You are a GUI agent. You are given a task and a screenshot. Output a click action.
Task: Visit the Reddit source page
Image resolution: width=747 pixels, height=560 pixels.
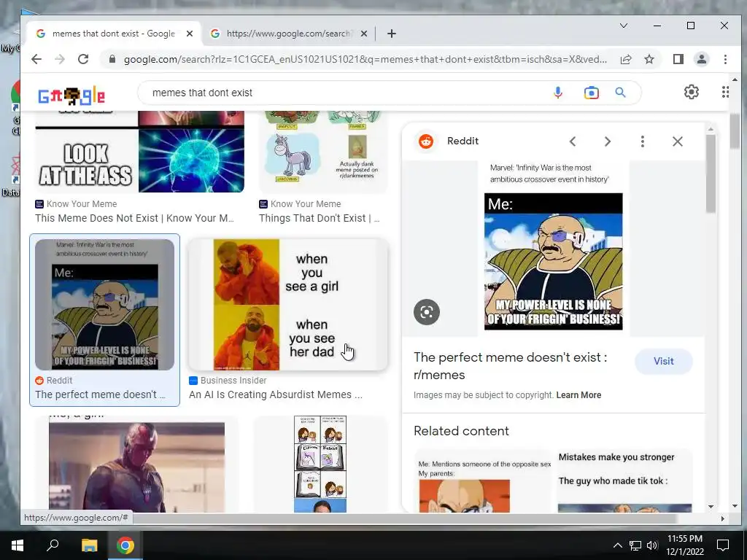point(663,361)
